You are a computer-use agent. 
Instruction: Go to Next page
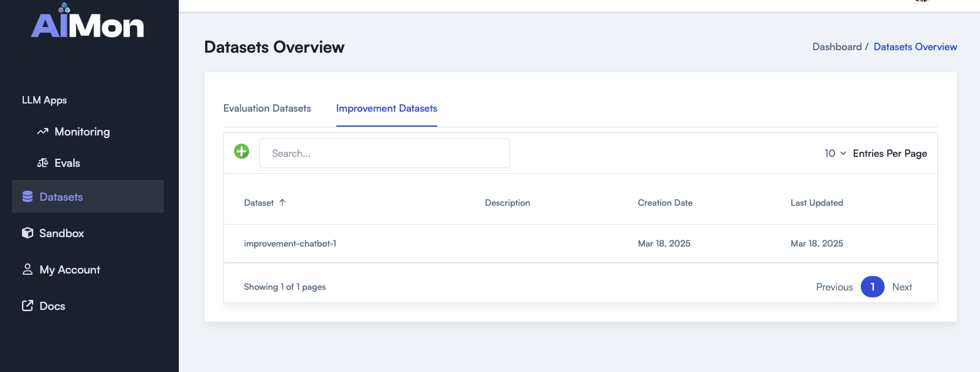[x=902, y=287]
